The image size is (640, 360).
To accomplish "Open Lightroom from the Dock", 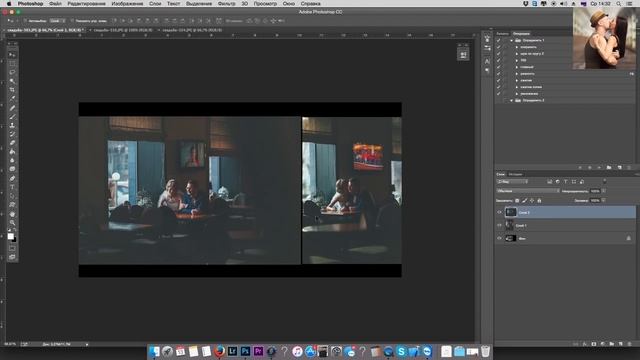I will pos(232,351).
